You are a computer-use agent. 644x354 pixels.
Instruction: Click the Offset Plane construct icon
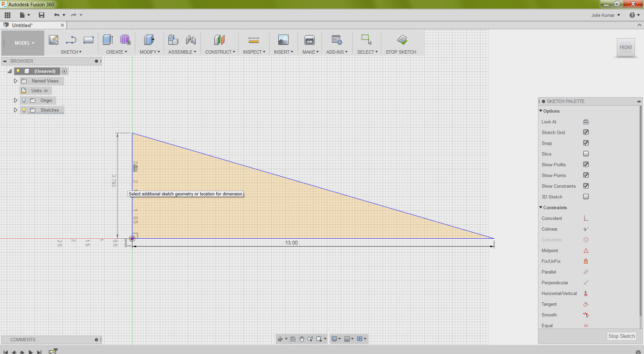tap(219, 40)
